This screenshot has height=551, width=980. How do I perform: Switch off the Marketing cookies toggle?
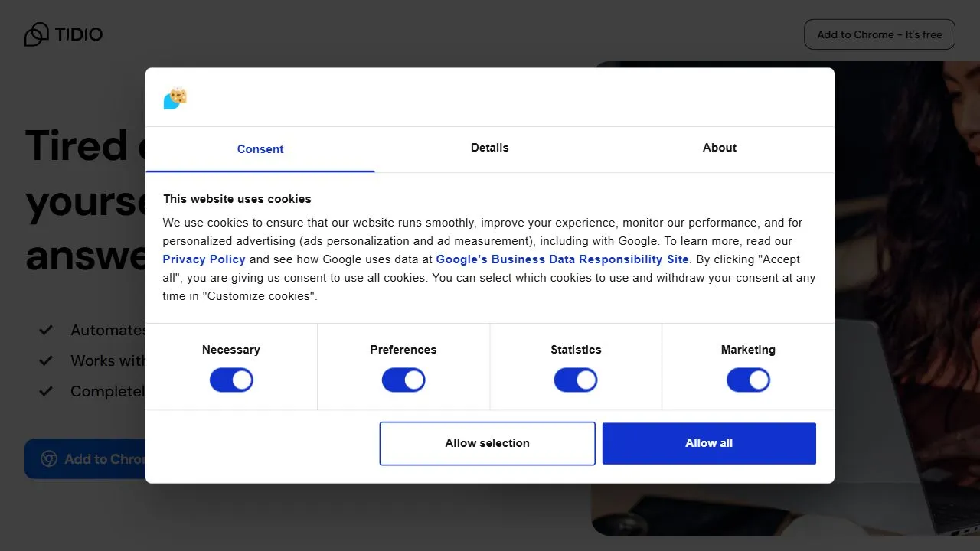[748, 380]
